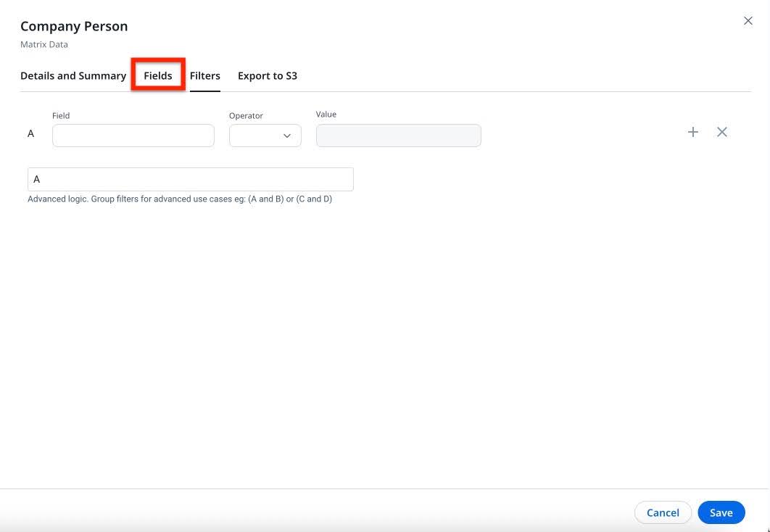The image size is (770, 532).
Task: Click the Advanced logic hint text
Action: point(180,199)
